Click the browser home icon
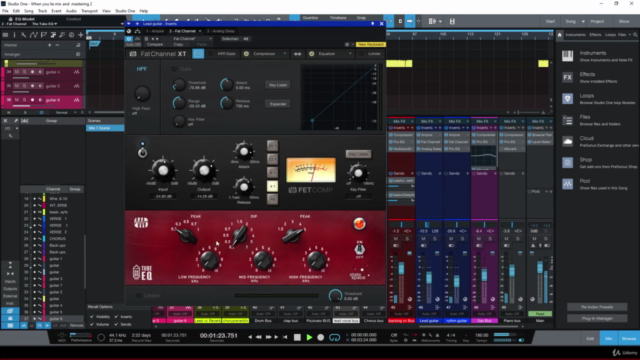Viewport: 640px width, 360px height. [560, 35]
